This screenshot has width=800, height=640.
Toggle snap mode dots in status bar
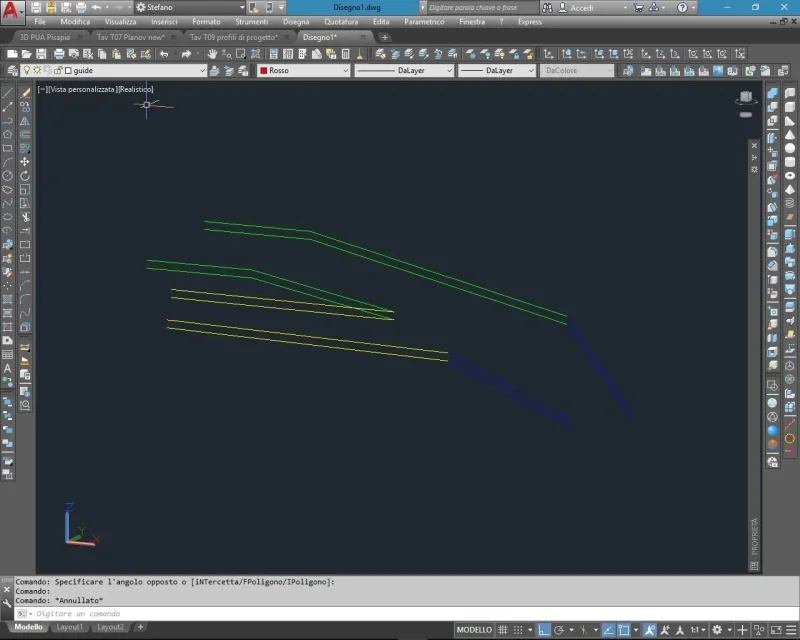pyautogui.click(x=518, y=630)
